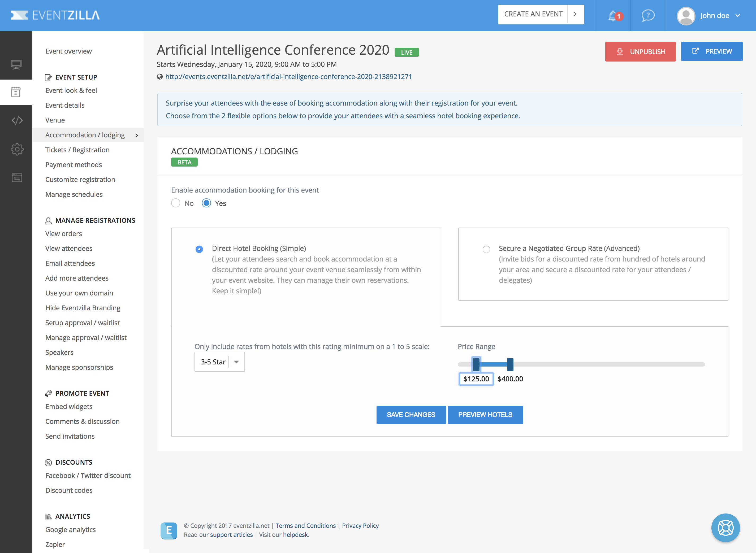
Task: Click the Save Changes button
Action: tap(411, 415)
